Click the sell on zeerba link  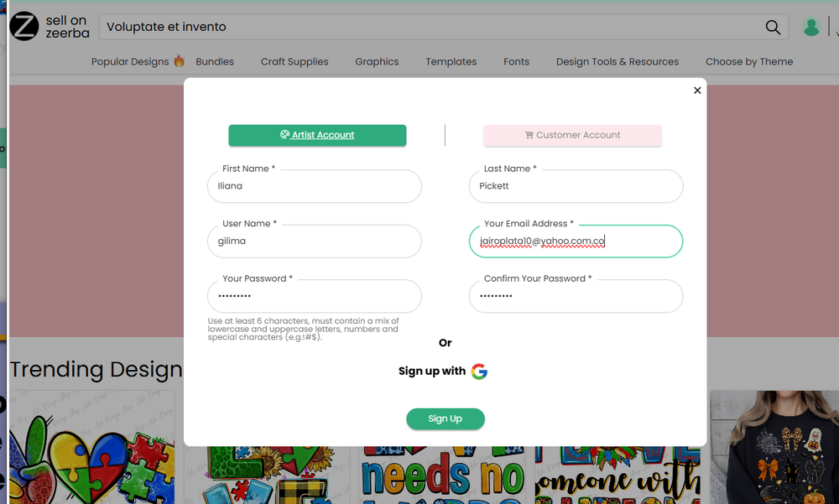(x=67, y=27)
